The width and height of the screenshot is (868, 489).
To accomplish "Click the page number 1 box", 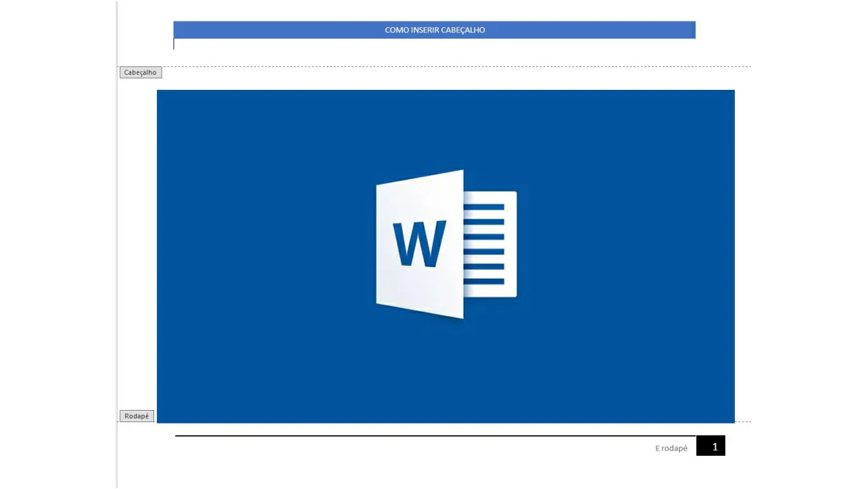I will (x=710, y=446).
